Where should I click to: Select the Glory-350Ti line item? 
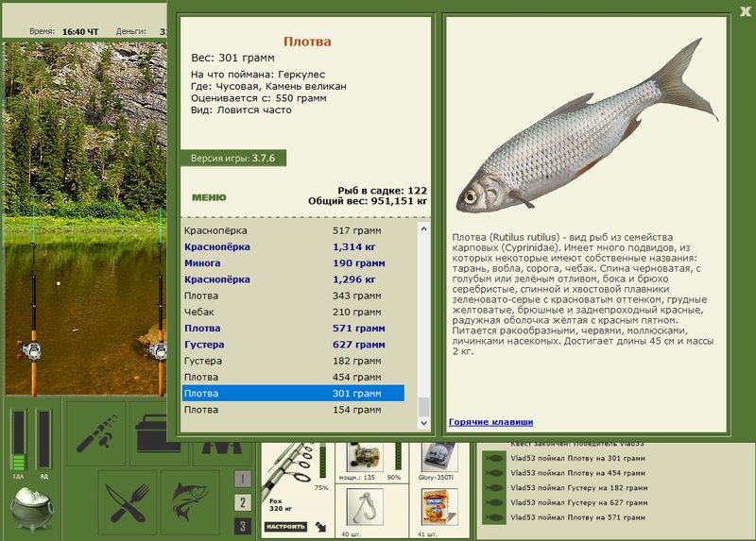pyautogui.click(x=439, y=457)
